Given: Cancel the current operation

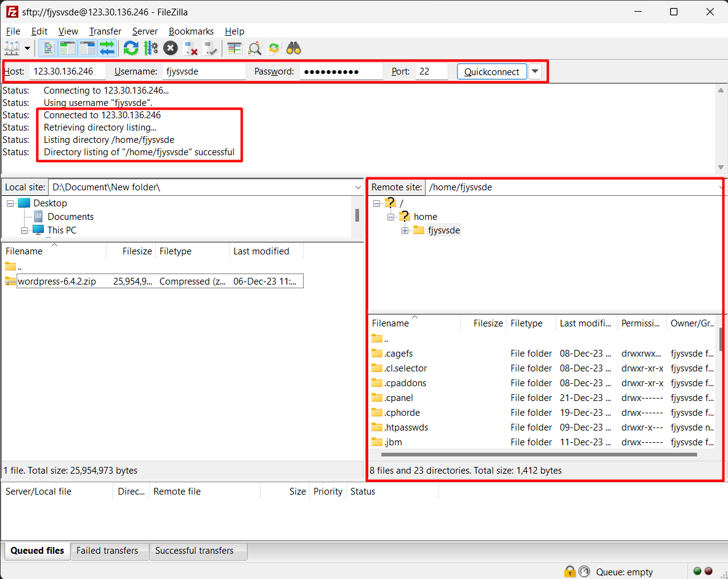Looking at the screenshot, I should pos(171,48).
